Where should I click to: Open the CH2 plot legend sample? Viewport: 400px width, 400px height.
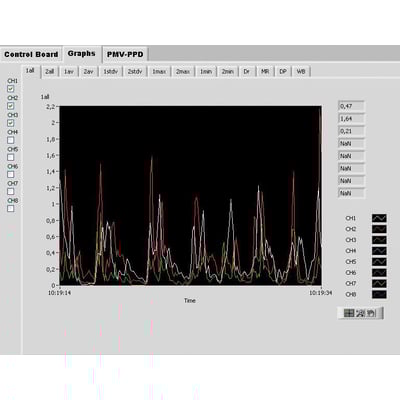tap(379, 229)
